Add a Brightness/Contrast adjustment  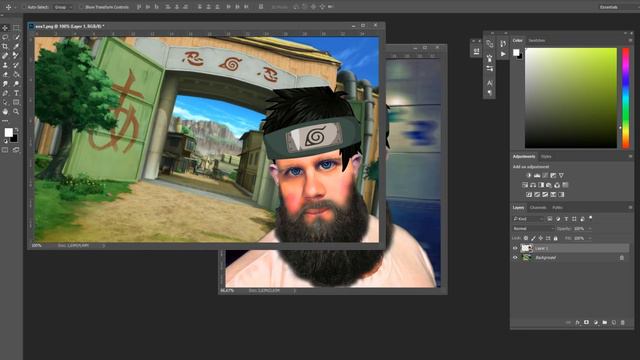pyautogui.click(x=529, y=175)
